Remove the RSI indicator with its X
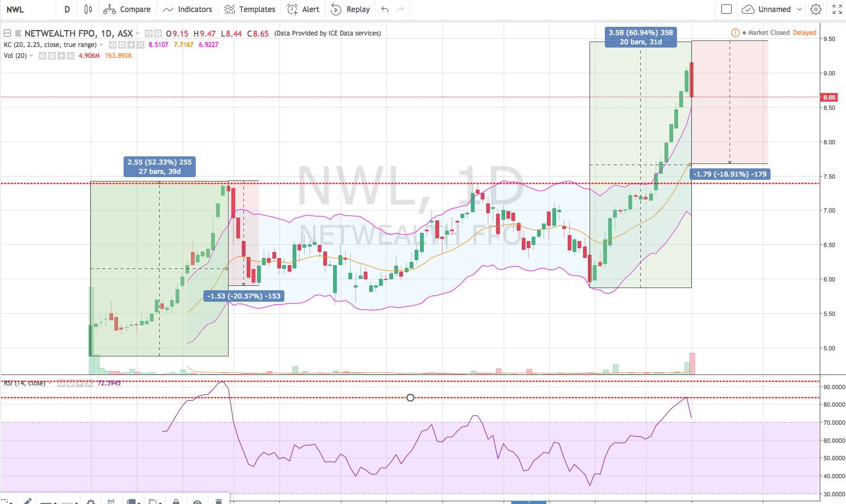Screen dimensions: 846x504 (89, 383)
